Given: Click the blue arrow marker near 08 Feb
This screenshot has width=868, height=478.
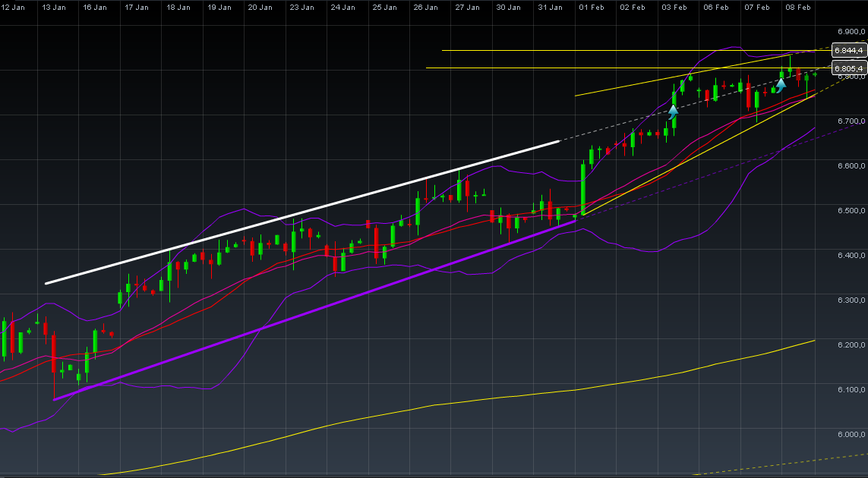Looking at the screenshot, I should 781,85.
